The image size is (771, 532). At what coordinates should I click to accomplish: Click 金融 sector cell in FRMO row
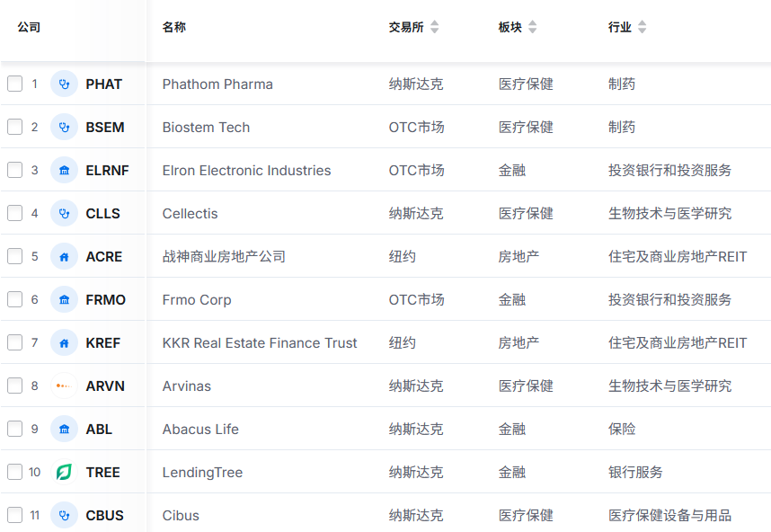512,300
